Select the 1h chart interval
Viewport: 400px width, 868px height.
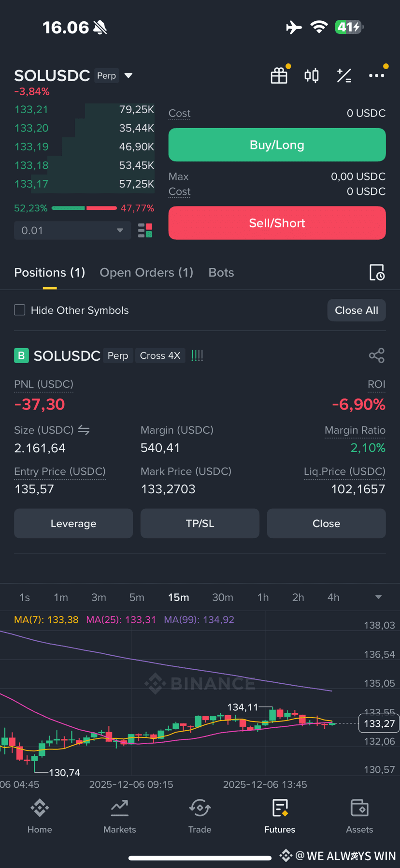click(263, 598)
